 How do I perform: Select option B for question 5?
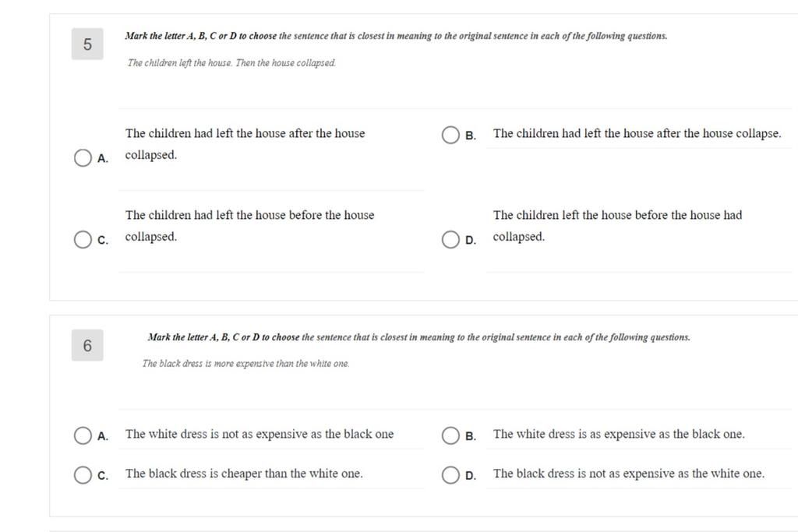click(450, 135)
